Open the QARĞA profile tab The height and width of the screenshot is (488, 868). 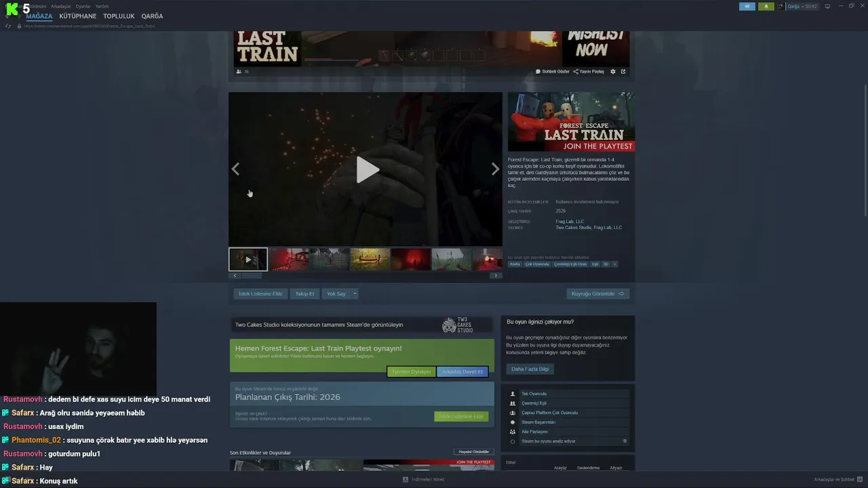point(152,16)
